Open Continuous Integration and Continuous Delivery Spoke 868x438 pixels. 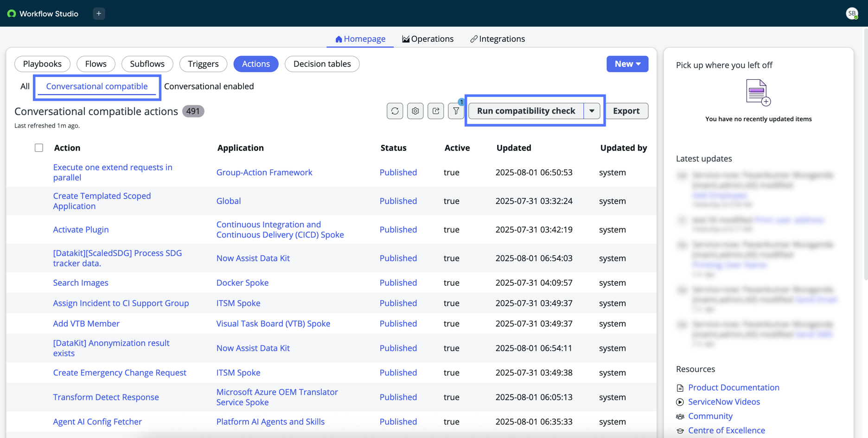point(280,230)
